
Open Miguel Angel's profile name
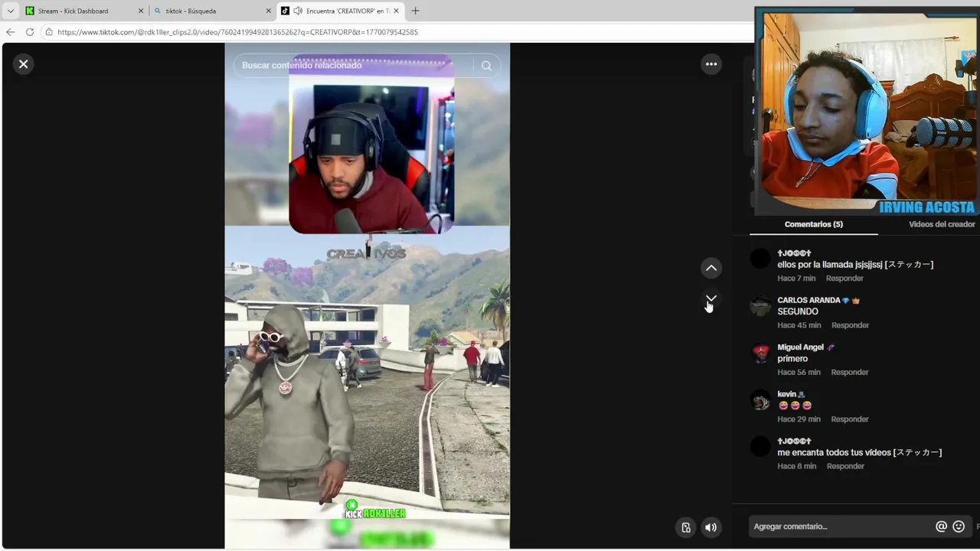click(x=800, y=347)
